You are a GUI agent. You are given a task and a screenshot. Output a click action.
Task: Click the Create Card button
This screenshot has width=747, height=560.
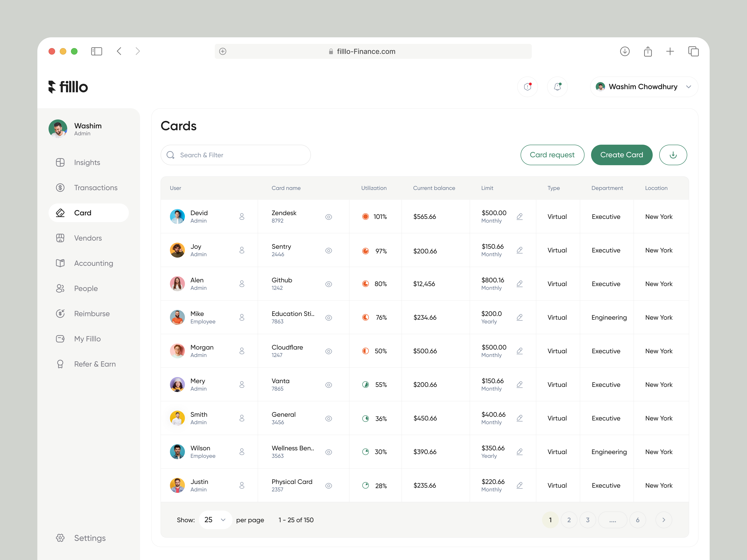pyautogui.click(x=621, y=155)
